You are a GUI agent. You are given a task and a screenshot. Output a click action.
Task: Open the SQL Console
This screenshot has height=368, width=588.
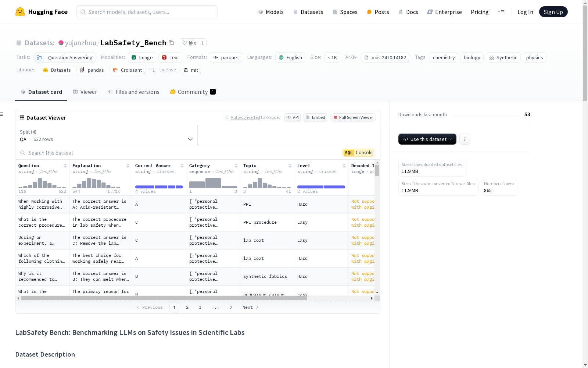point(358,153)
